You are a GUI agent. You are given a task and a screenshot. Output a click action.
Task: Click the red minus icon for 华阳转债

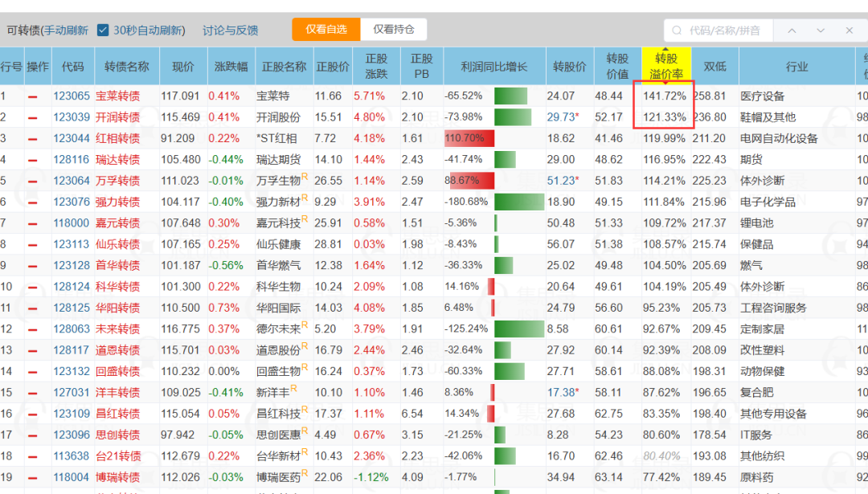point(33,308)
